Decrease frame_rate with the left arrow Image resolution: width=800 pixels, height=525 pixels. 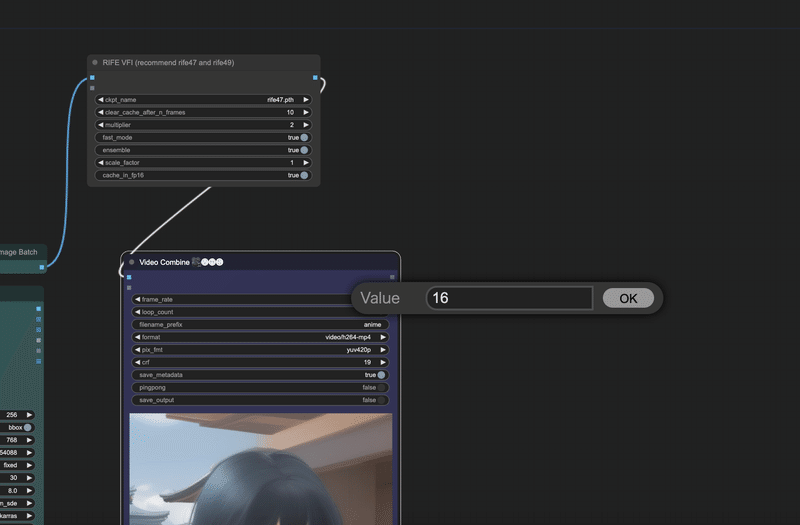137,299
